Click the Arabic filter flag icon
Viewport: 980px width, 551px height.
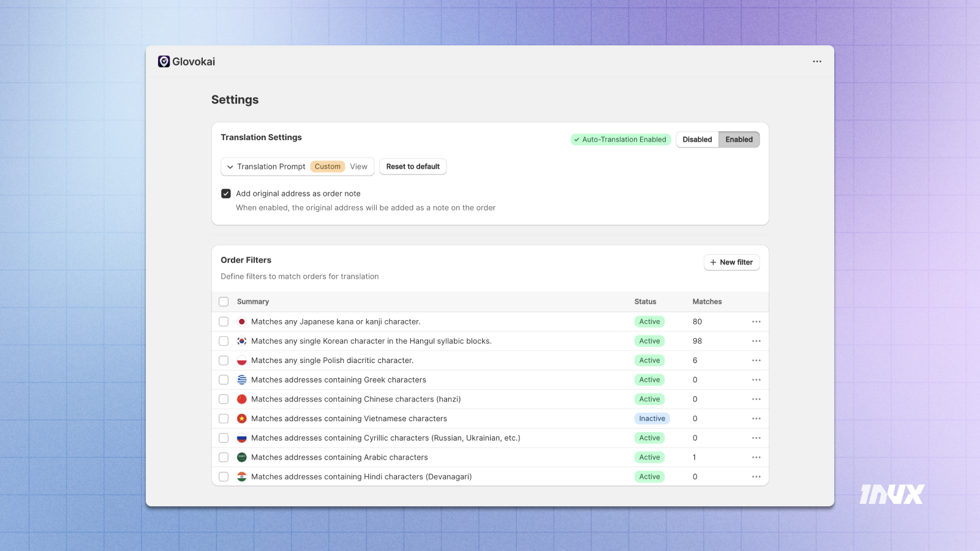tap(242, 457)
